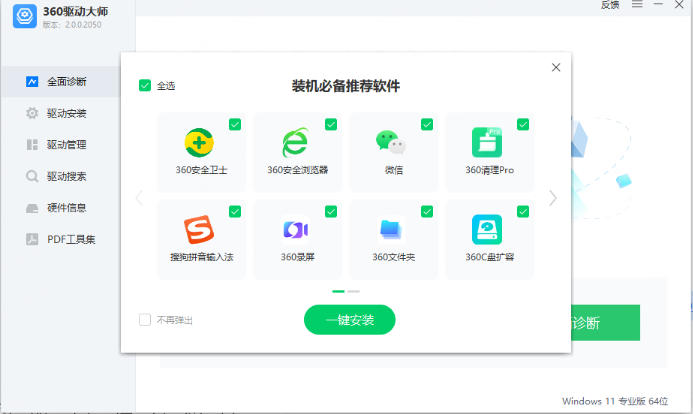This screenshot has height=414, width=693.
Task: Uncheck the 360安全浏览器 checkbox
Action: tap(331, 125)
